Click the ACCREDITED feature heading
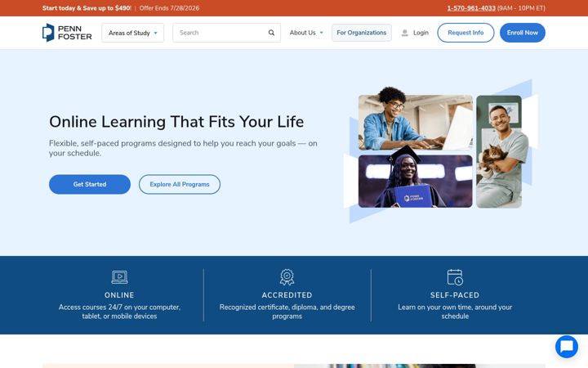 click(x=287, y=295)
